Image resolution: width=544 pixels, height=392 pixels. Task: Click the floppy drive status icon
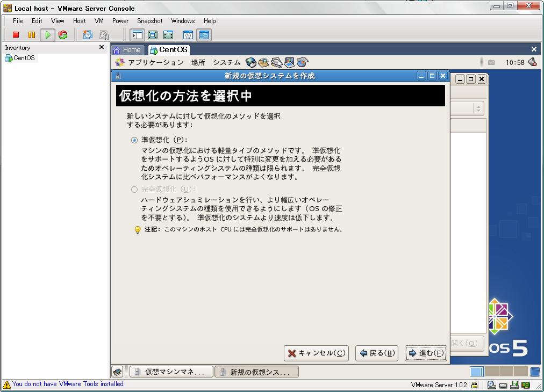514,384
